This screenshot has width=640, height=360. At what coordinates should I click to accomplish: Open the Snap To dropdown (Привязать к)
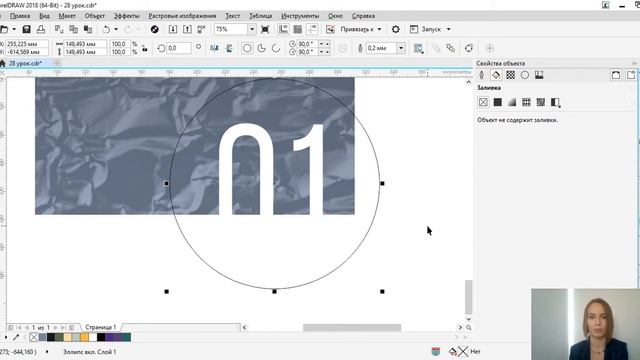tap(361, 29)
